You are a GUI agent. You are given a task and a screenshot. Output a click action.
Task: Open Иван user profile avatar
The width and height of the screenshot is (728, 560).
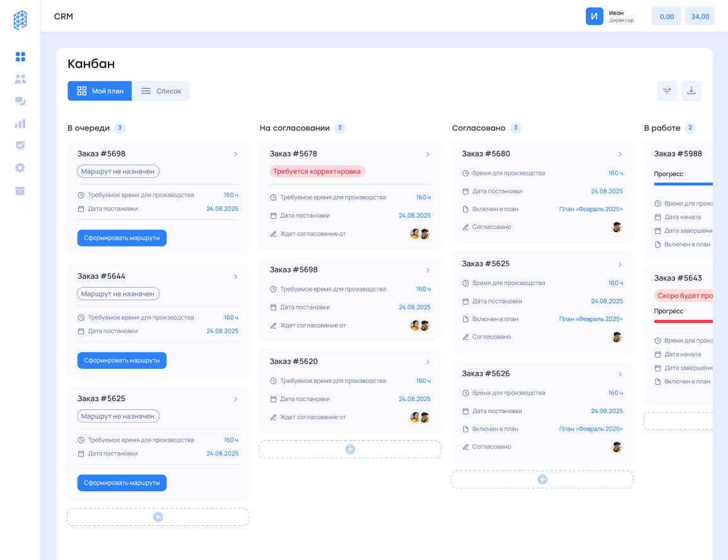pyautogui.click(x=594, y=16)
